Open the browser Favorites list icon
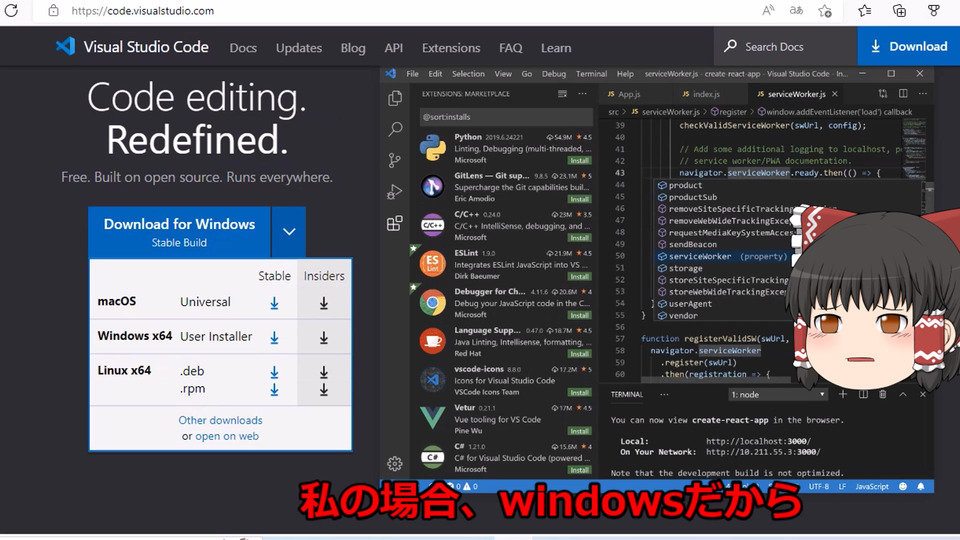 864,10
